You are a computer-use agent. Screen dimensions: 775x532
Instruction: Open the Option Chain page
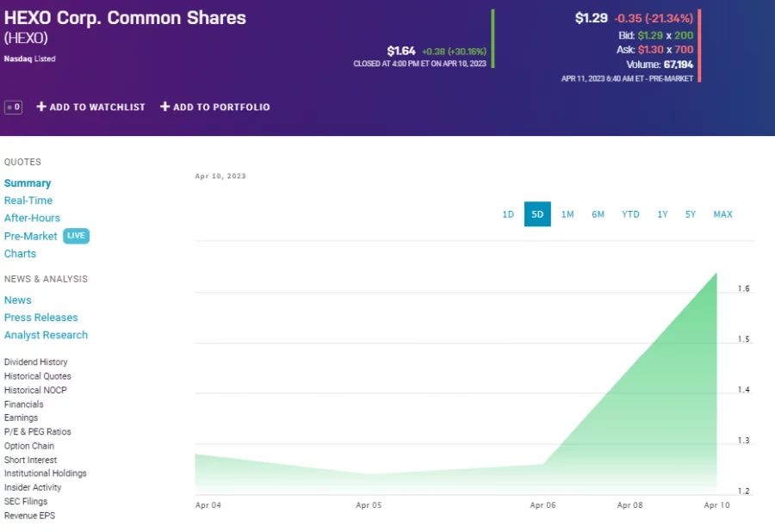28,445
